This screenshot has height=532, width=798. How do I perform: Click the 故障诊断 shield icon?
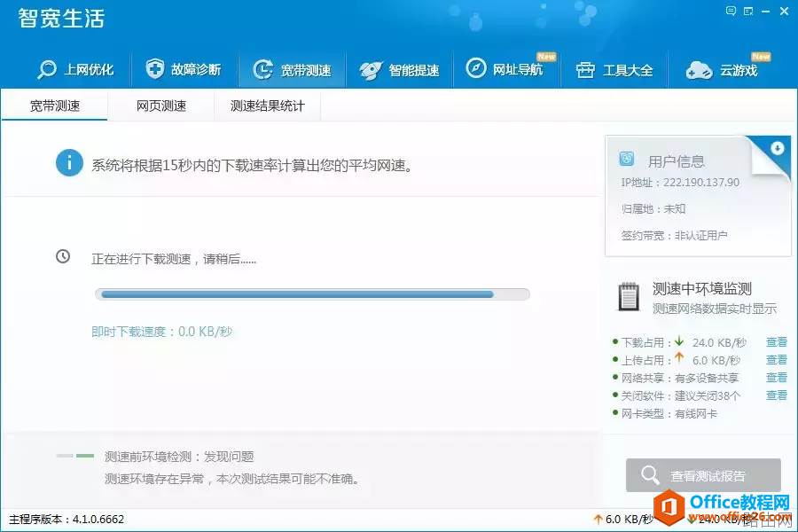click(154, 68)
